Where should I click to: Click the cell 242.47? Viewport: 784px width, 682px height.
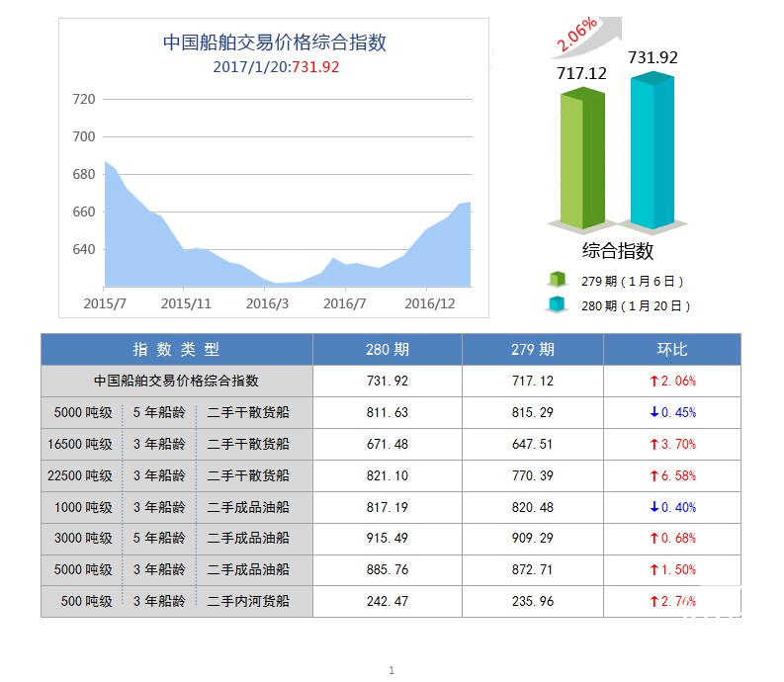pos(388,601)
